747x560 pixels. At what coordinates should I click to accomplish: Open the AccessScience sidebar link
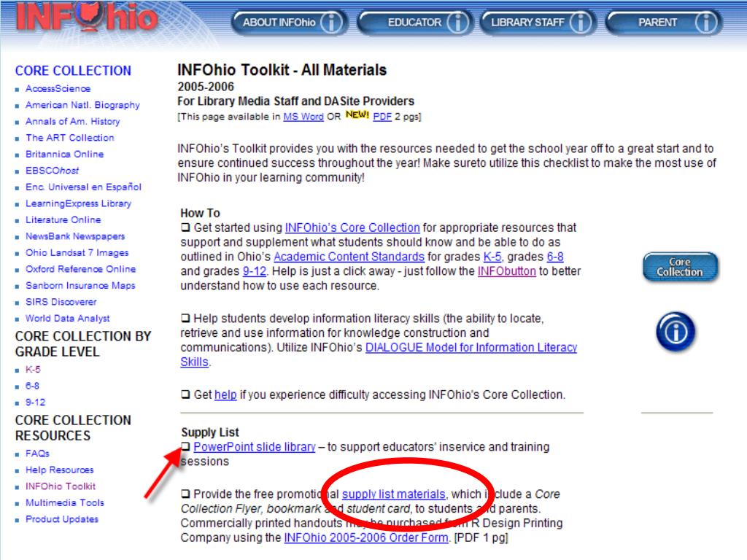(58, 88)
